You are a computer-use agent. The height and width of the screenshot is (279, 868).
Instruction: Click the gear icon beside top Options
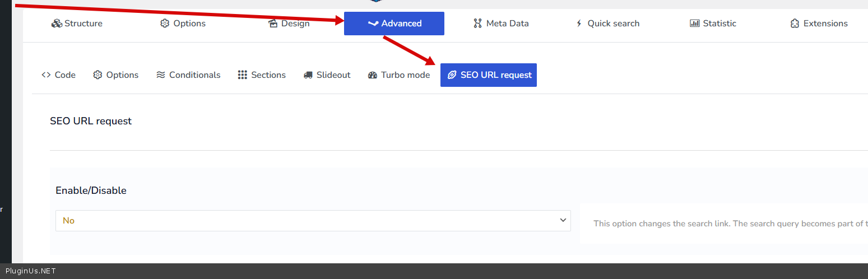[165, 24]
